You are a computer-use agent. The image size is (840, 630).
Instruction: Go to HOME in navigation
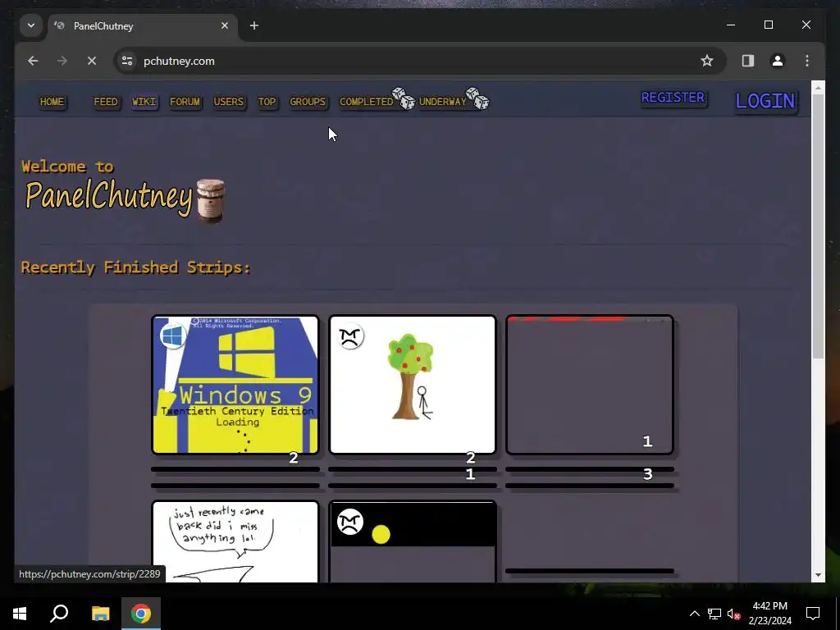(52, 102)
